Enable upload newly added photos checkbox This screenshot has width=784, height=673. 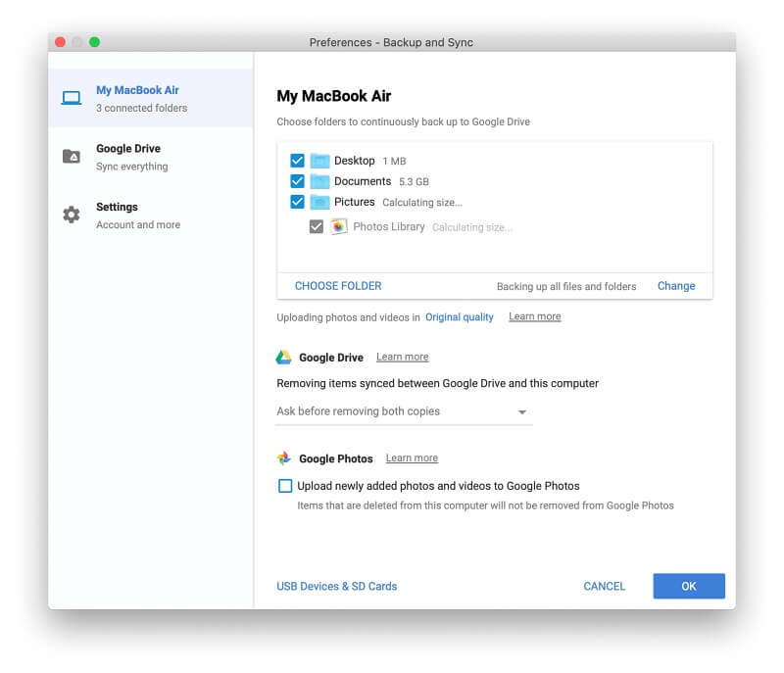[x=285, y=486]
